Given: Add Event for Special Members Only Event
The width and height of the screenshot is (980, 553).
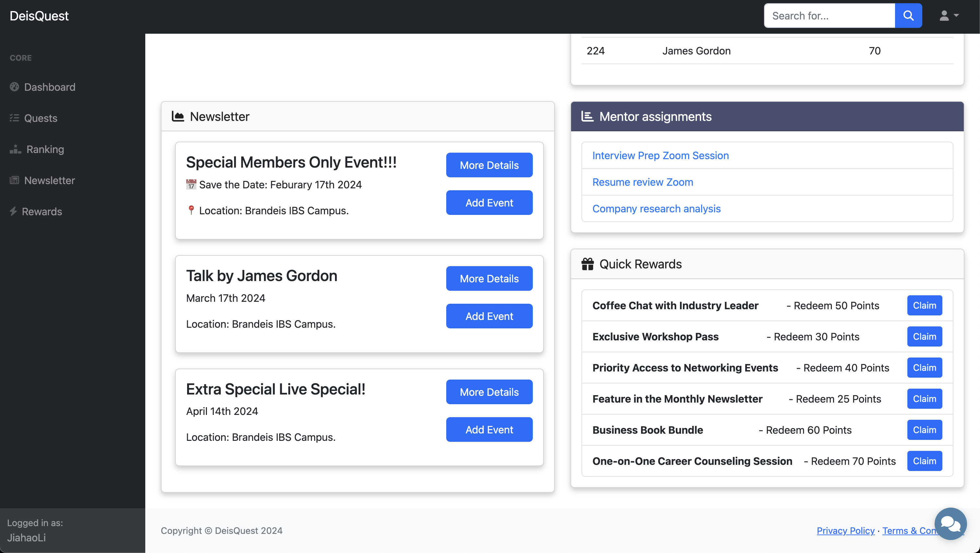Looking at the screenshot, I should coord(489,203).
